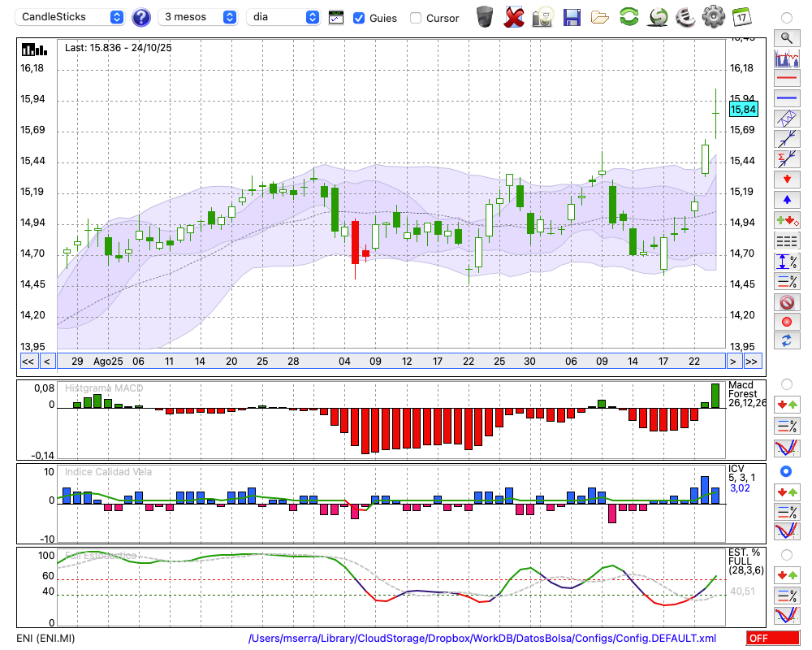Select the ICV panel radio button
The width and height of the screenshot is (812, 650).
786,471
